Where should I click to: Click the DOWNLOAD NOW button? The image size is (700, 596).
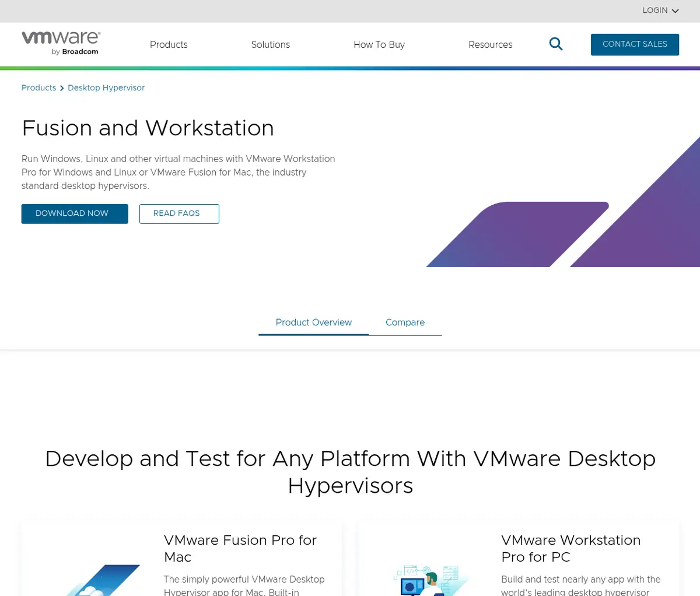[x=75, y=213]
